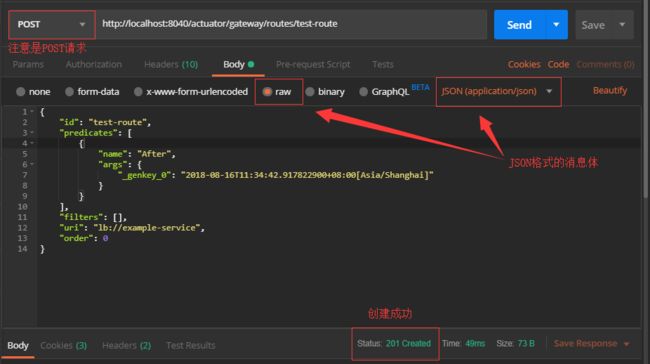Open the Headers (10) request tab

171,65
